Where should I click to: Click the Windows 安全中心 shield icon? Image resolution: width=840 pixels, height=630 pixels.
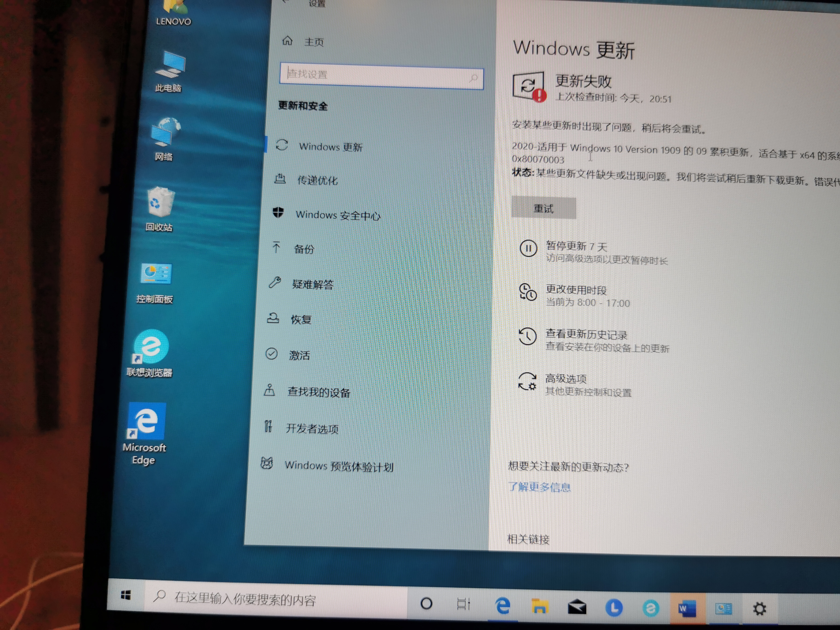click(278, 212)
